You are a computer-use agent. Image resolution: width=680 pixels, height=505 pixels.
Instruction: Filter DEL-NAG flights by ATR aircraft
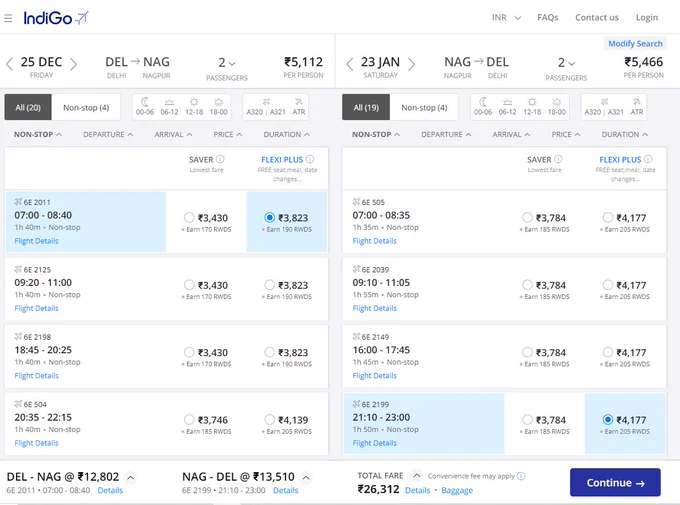click(299, 107)
